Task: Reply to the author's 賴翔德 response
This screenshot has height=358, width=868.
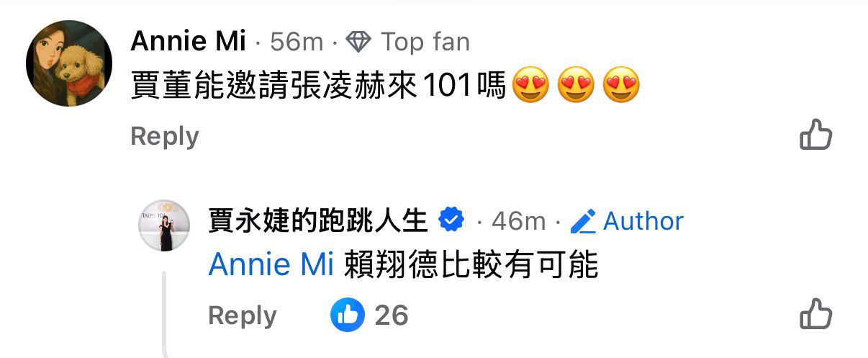Action: point(243,316)
